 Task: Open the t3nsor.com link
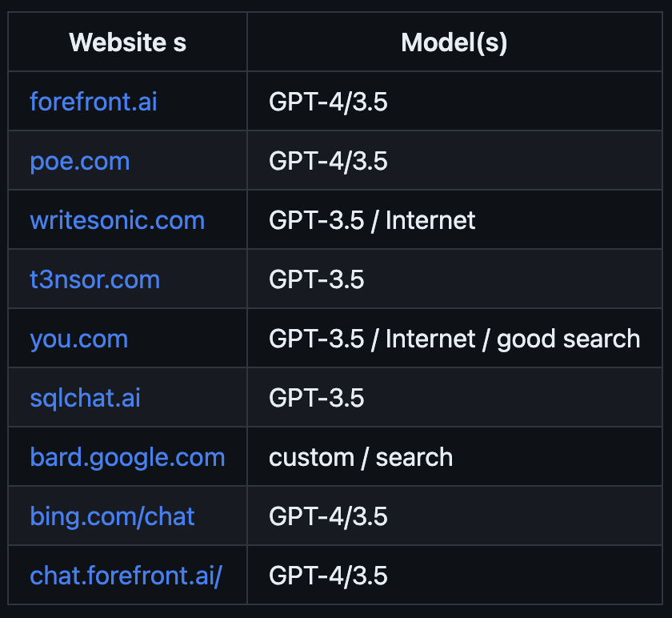(95, 279)
